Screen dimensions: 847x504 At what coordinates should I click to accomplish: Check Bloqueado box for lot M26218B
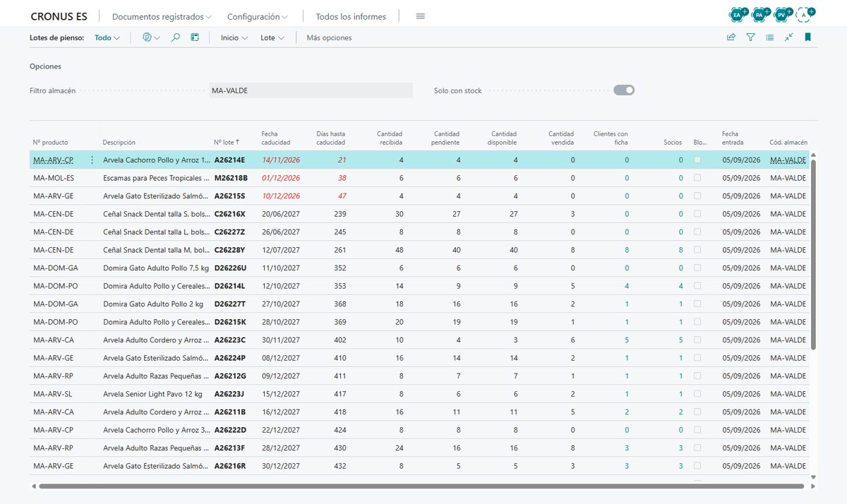697,178
